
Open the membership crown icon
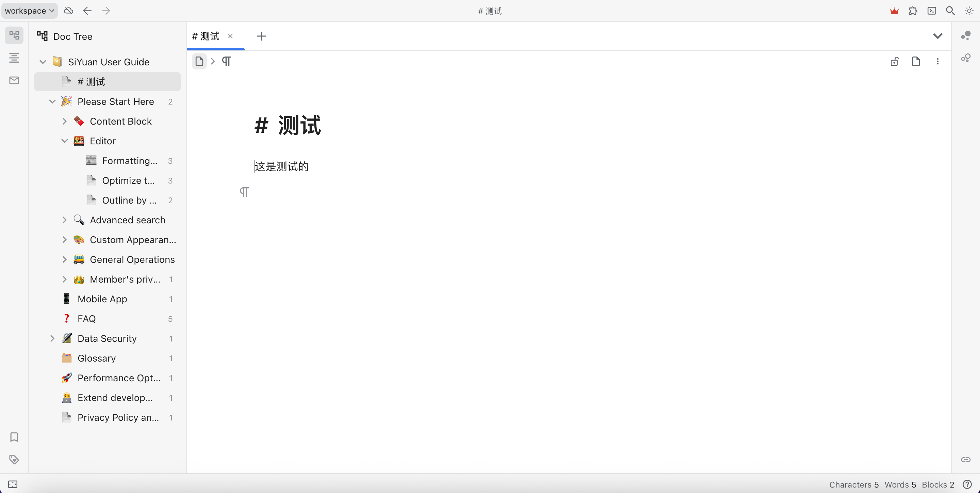894,11
